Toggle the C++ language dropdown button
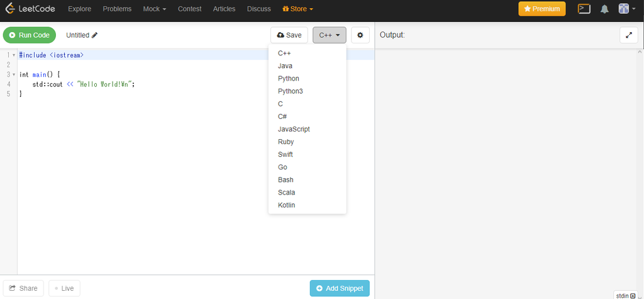Image resolution: width=644 pixels, height=299 pixels. coord(330,35)
